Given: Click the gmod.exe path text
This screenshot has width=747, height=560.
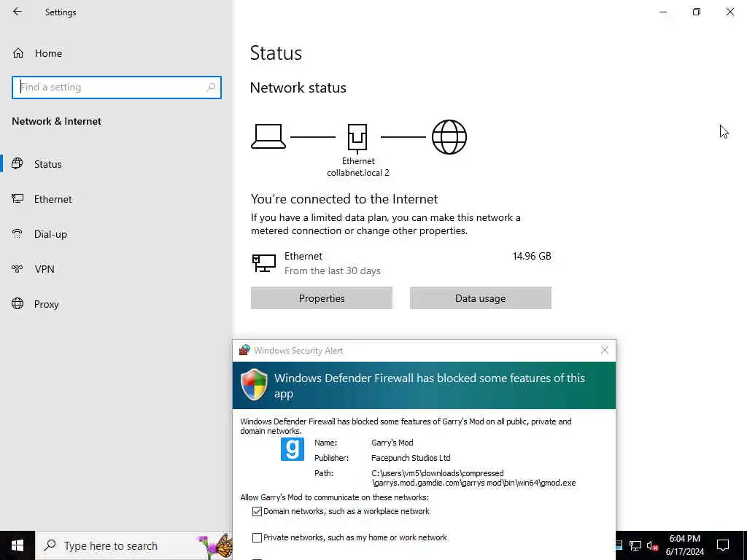Looking at the screenshot, I should click(x=473, y=478).
